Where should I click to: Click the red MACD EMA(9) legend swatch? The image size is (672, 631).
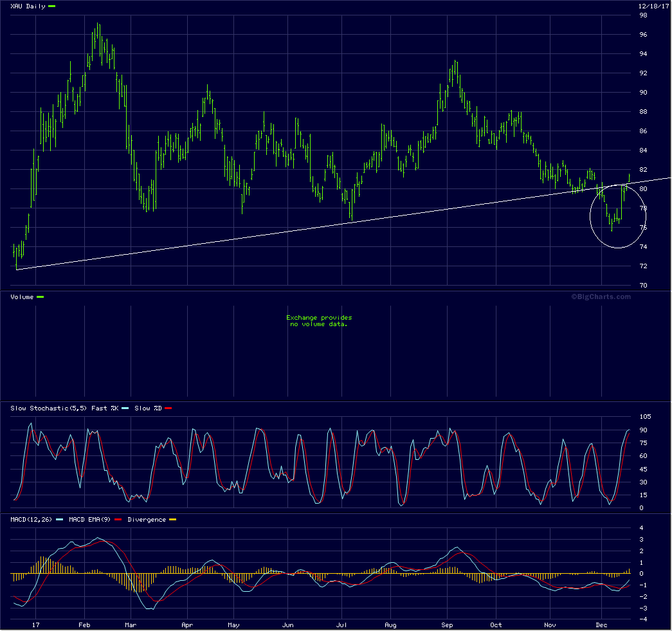pos(118,519)
